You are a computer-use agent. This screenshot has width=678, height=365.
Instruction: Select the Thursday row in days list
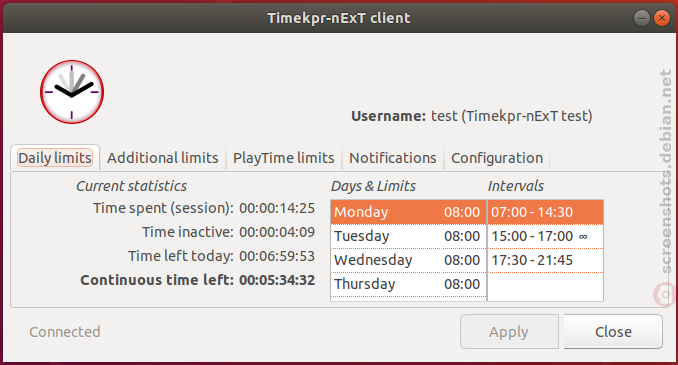coord(408,284)
